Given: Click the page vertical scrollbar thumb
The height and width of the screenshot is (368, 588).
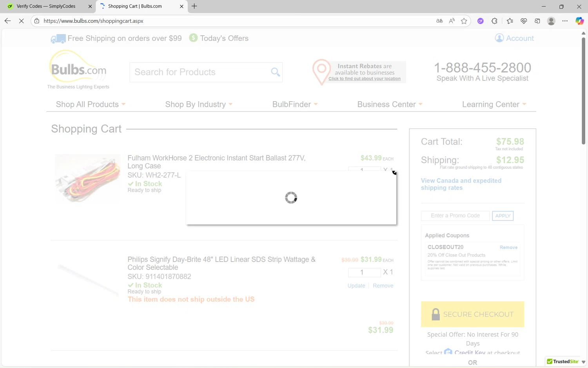Looking at the screenshot, I should pyautogui.click(x=583, y=91).
